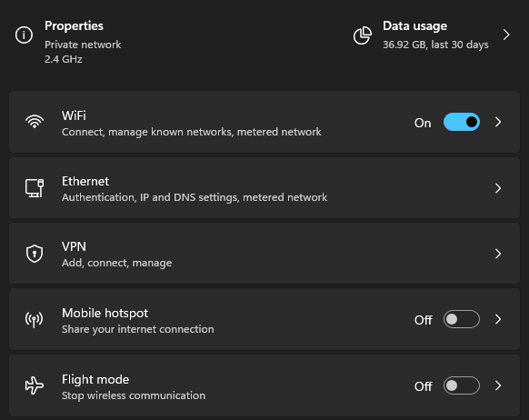Click the VPN shield icon
Screen dimensions: 529x420
pyautogui.click(x=35, y=254)
